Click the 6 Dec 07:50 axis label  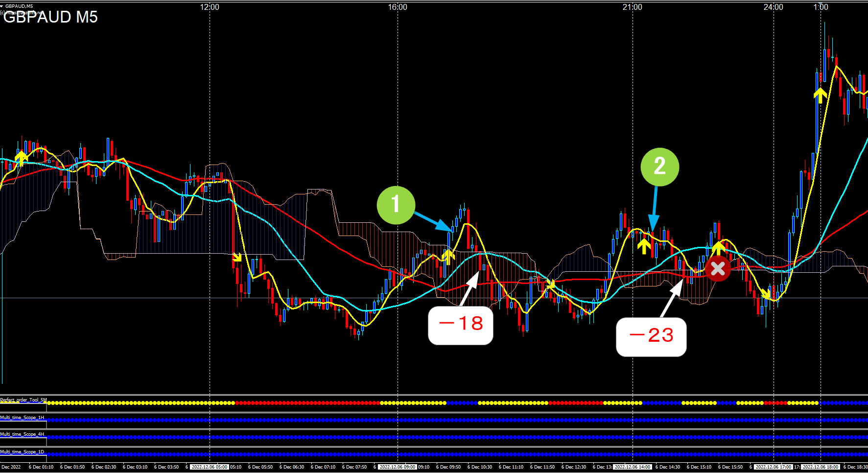pyautogui.click(x=354, y=467)
